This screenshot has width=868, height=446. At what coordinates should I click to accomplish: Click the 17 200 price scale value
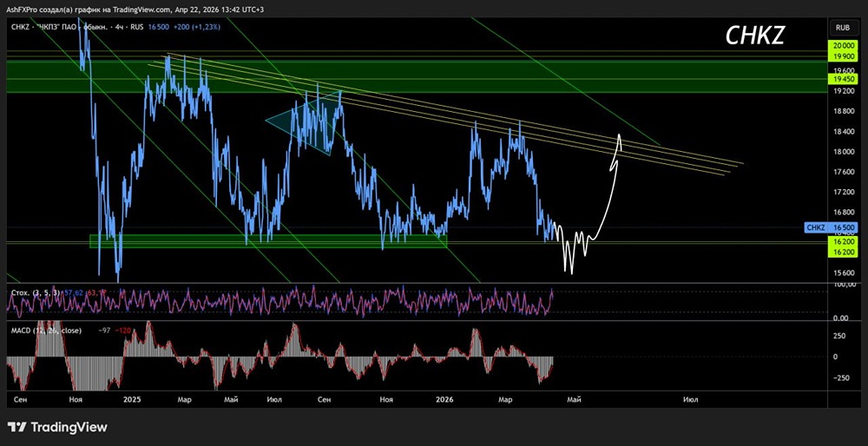(x=843, y=192)
